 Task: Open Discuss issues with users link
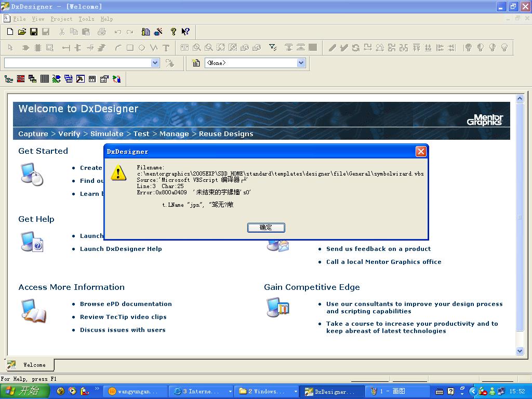click(123, 330)
